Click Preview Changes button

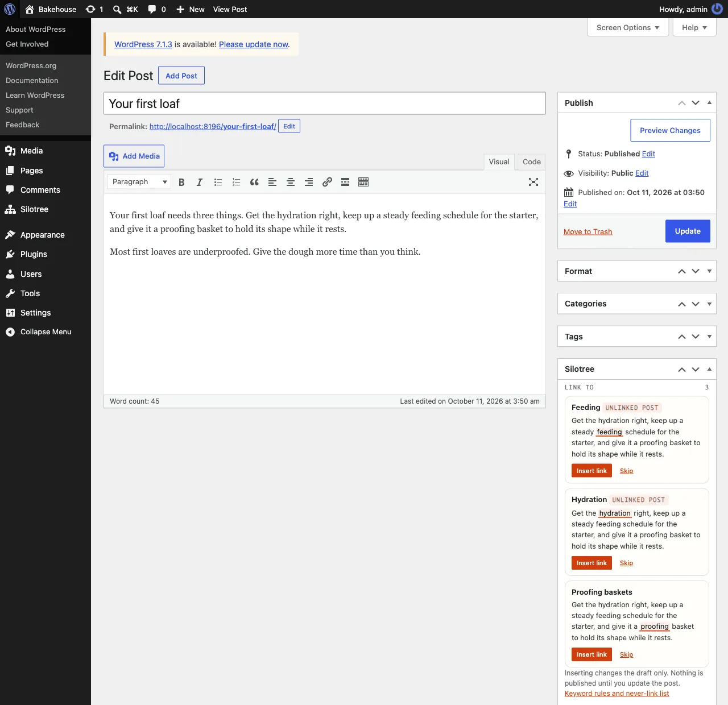click(670, 130)
